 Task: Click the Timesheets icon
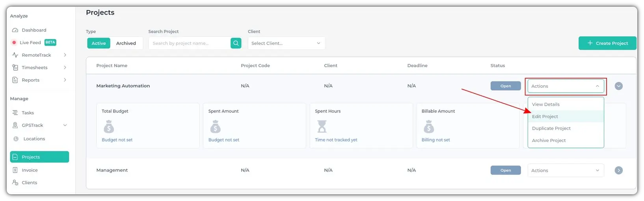[15, 68]
